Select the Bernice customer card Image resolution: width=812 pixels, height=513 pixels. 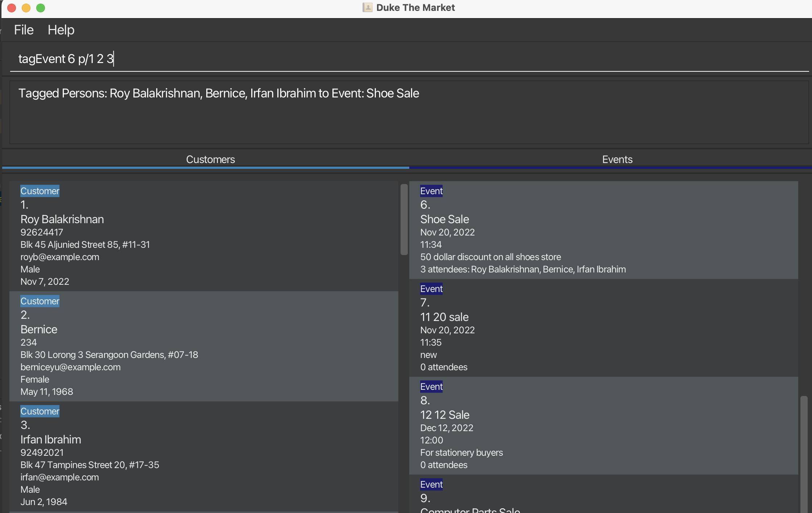tap(203, 346)
